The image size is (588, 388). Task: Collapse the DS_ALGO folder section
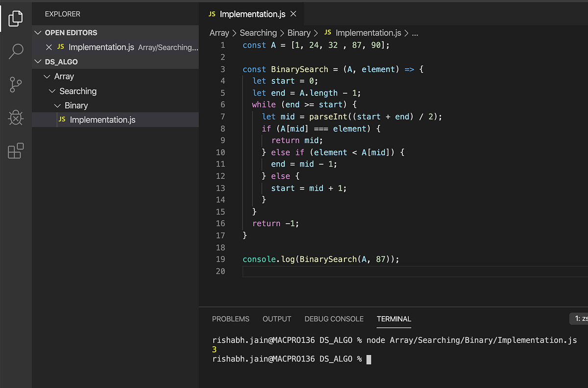[38, 62]
